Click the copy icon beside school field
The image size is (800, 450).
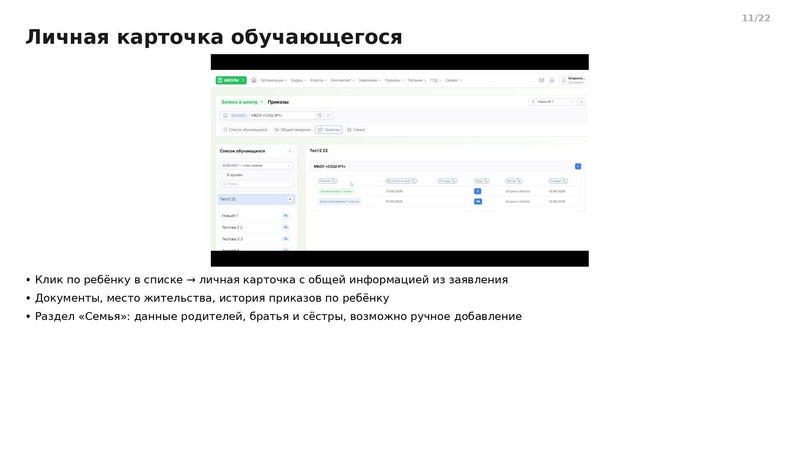319,115
